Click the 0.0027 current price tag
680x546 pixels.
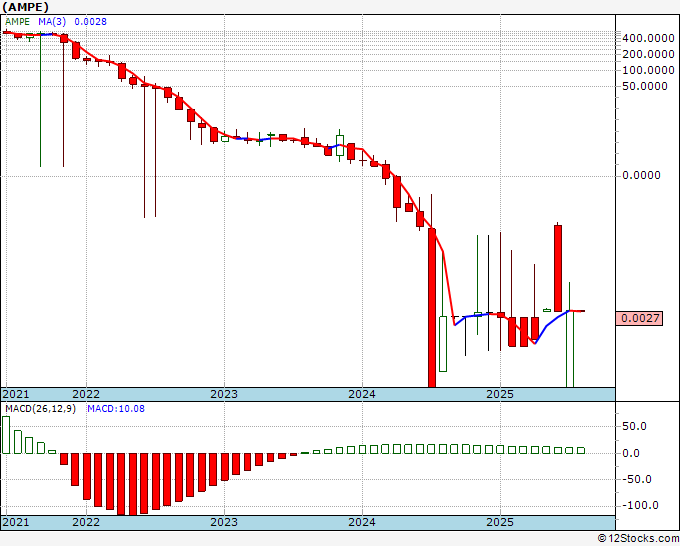(639, 318)
